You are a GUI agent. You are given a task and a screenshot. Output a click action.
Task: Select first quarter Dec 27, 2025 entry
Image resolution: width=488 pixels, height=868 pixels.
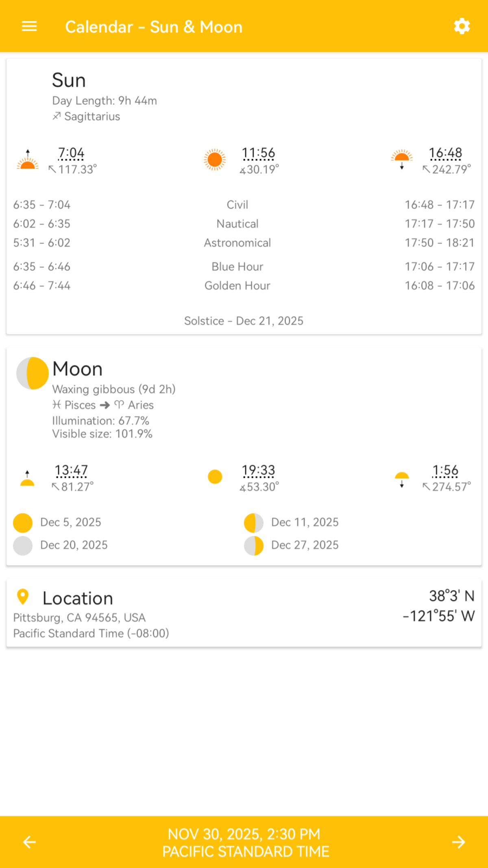[291, 545]
